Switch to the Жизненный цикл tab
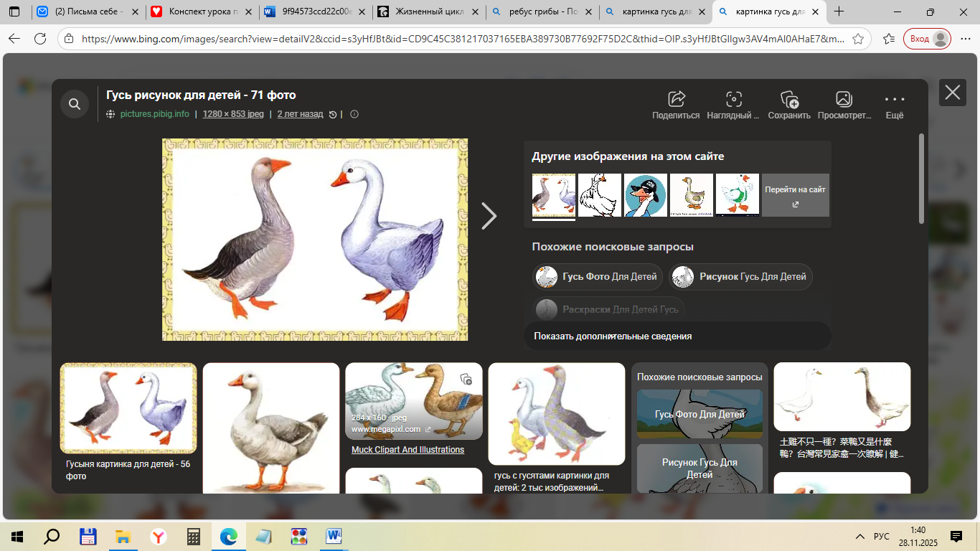Image resolution: width=980 pixels, height=551 pixels. (x=428, y=11)
